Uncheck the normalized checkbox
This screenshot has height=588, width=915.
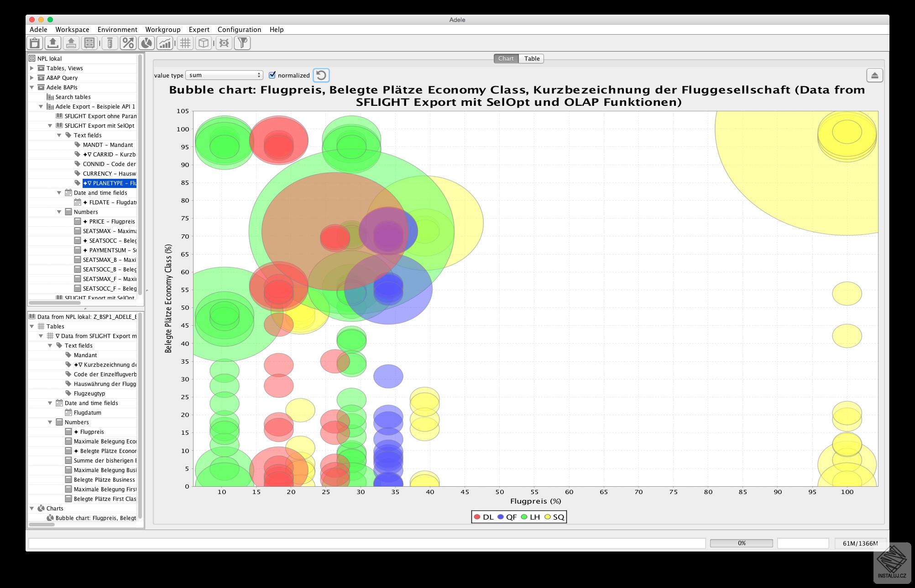point(272,75)
